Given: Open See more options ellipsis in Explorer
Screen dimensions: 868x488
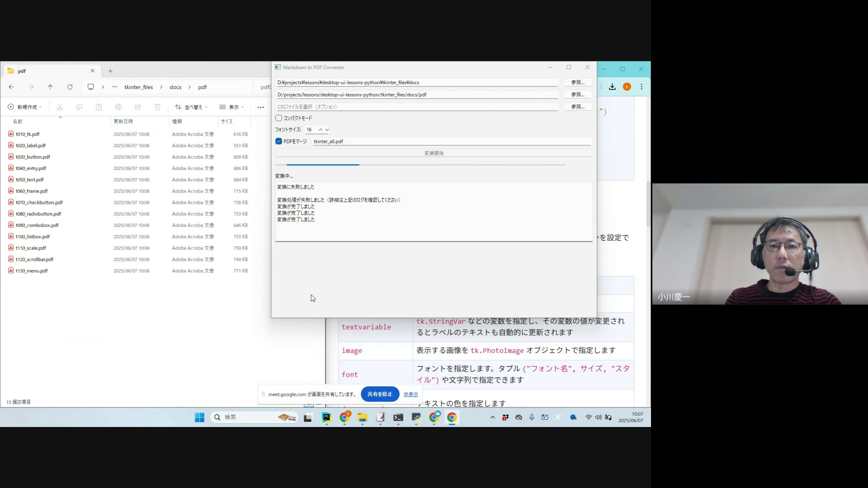Looking at the screenshot, I should 260,107.
